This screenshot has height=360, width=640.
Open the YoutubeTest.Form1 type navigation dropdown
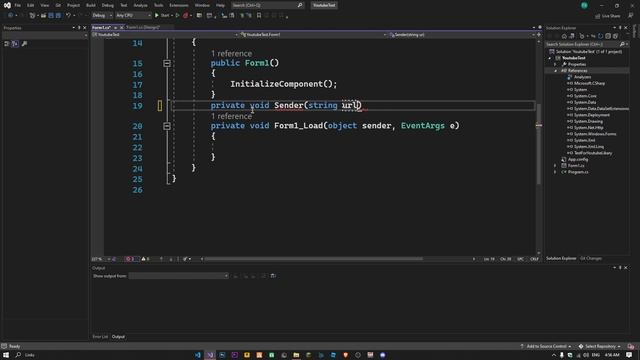pyautogui.click(x=313, y=35)
